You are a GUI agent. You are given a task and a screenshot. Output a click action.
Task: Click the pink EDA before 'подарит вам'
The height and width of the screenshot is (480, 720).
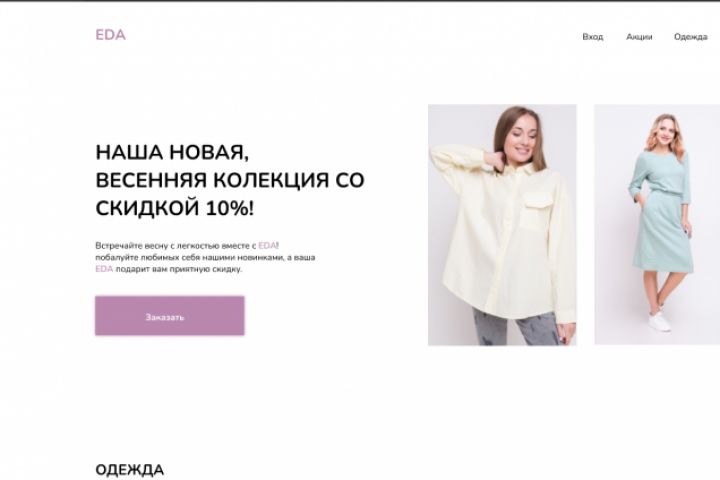tap(104, 269)
